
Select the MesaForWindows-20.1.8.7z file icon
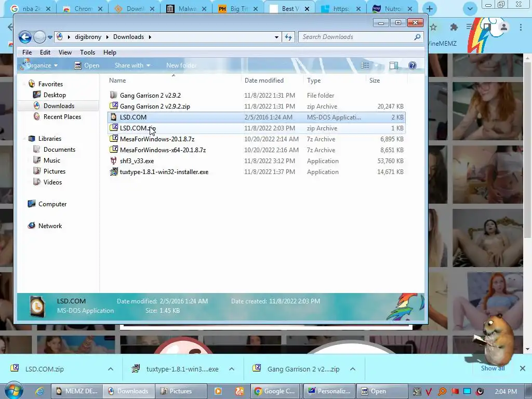point(114,139)
